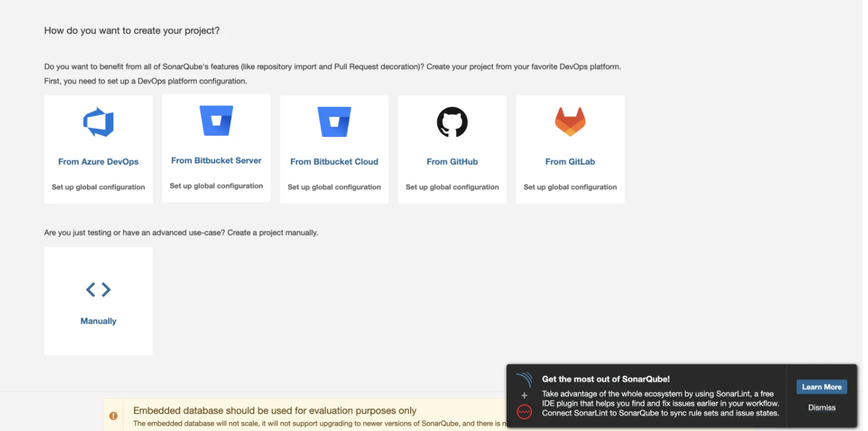868x431 pixels.
Task: Click 'Set up global configuration' under GitLab
Action: click(570, 187)
